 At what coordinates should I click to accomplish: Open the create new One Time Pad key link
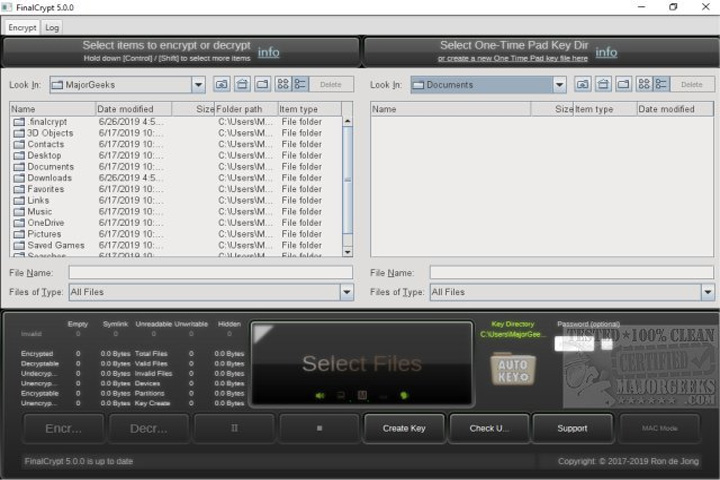click(x=512, y=58)
